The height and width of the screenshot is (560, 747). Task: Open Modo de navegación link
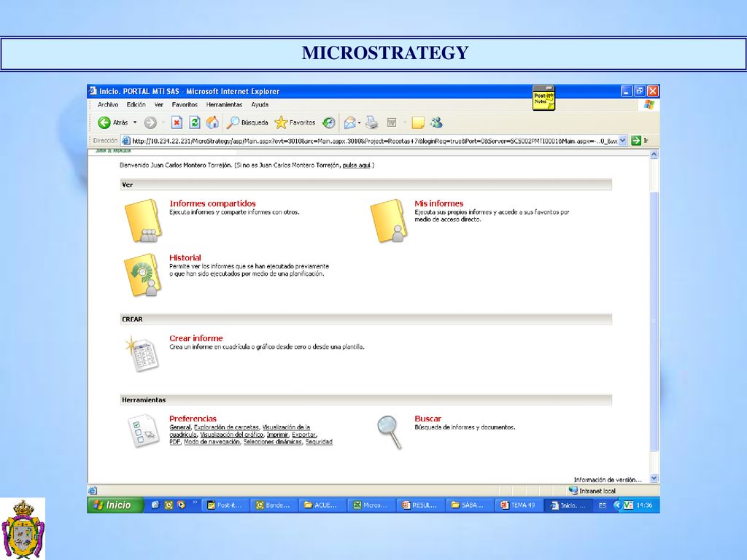click(212, 442)
